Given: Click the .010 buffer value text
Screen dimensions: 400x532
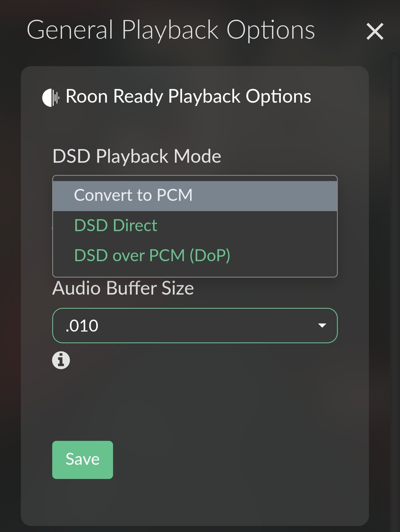Looking at the screenshot, I should (82, 326).
